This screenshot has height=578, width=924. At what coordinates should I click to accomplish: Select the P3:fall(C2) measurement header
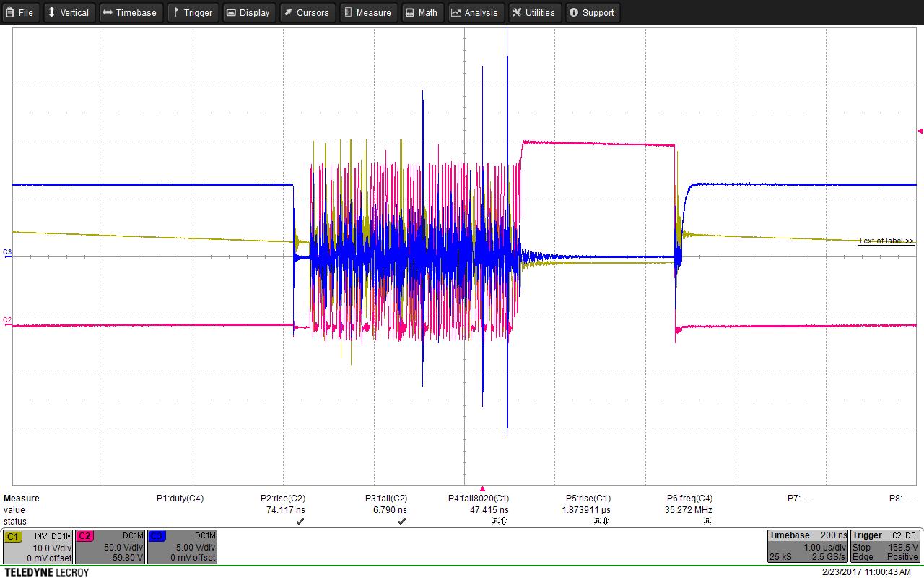point(386,499)
